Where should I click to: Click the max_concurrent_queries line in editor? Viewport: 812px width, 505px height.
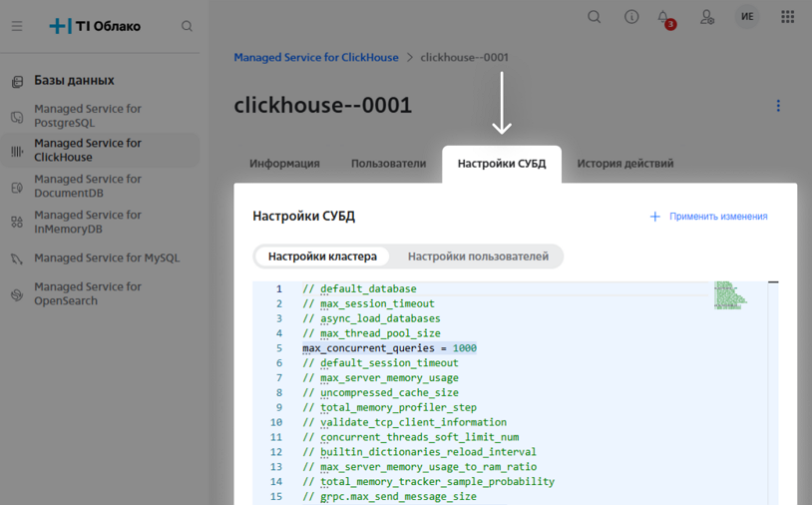coord(389,348)
